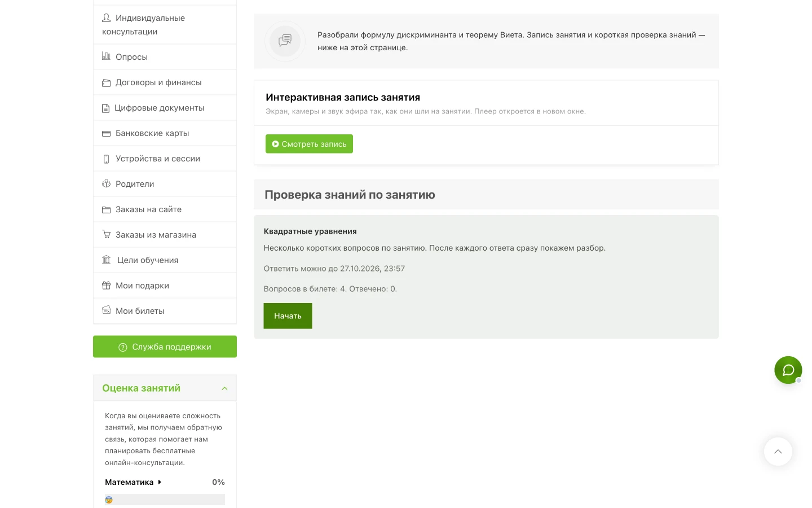The height and width of the screenshot is (508, 812).
Task: Select Мои билеты in the sidebar
Action: click(165, 311)
